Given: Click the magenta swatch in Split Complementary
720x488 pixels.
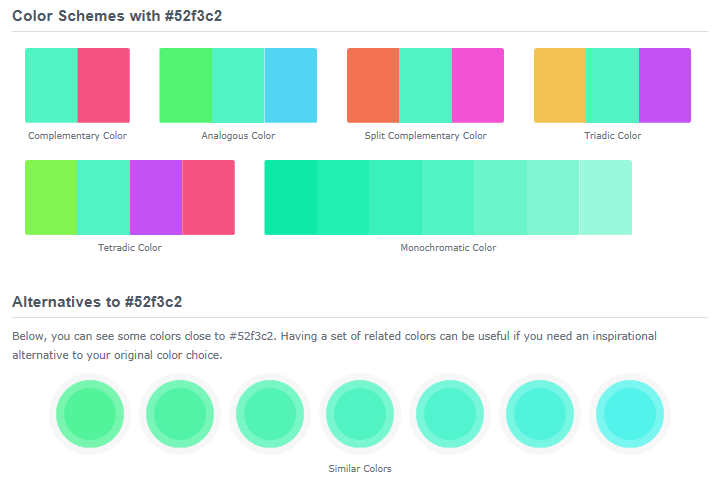Looking at the screenshot, I should point(478,85).
